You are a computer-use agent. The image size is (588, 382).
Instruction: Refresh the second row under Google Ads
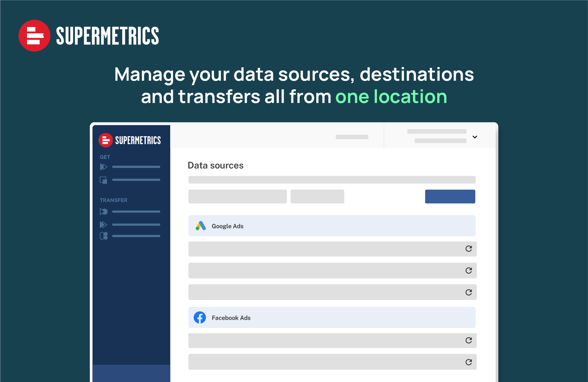click(x=469, y=270)
